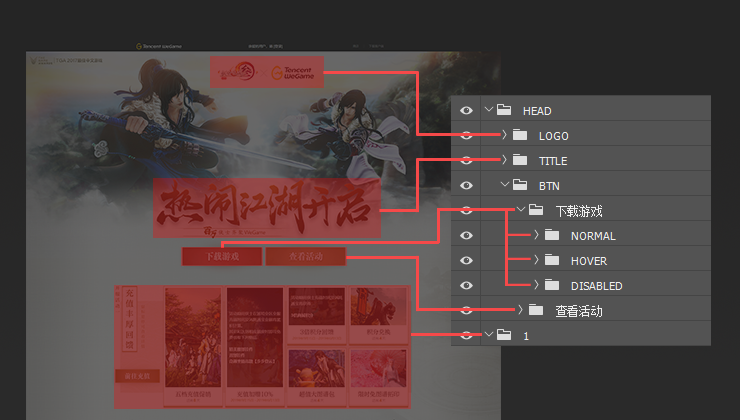Click the LOGO folder icon

(x=520, y=135)
